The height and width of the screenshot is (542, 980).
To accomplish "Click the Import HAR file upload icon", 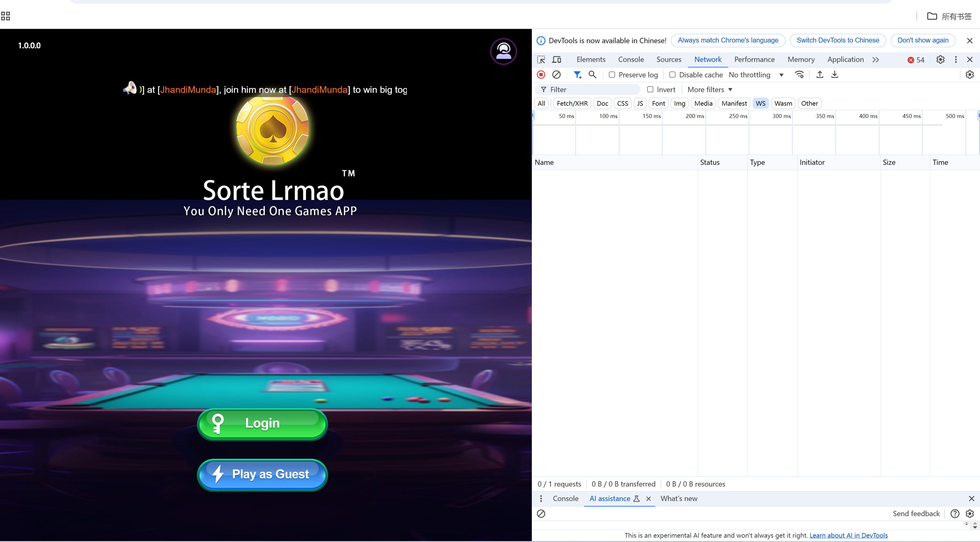I will coord(820,75).
